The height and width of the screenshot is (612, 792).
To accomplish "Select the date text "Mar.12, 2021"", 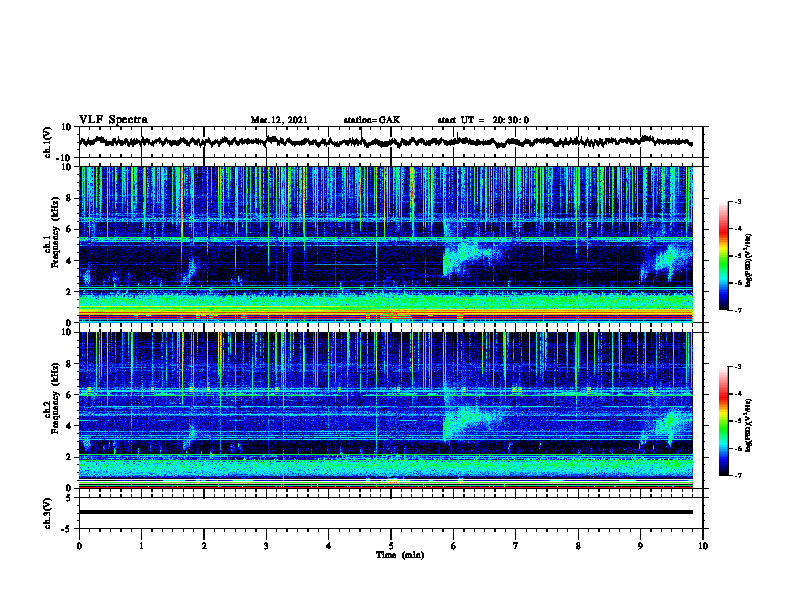I will click(279, 120).
